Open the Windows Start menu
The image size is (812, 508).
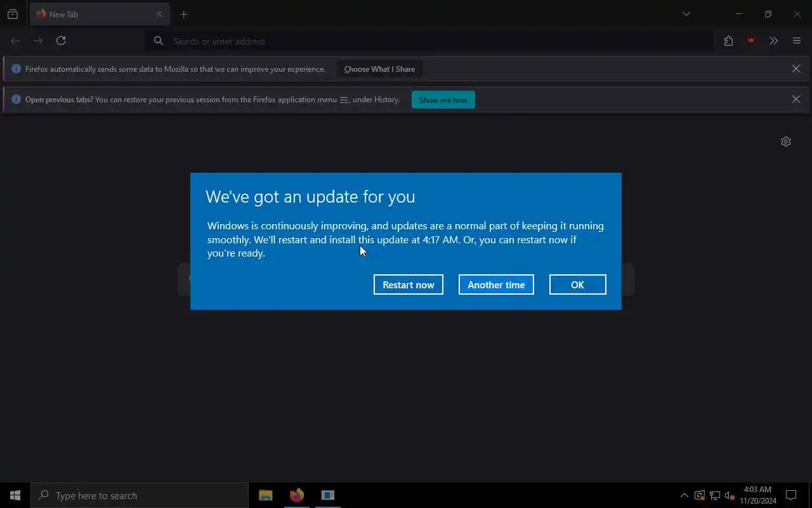click(15, 495)
